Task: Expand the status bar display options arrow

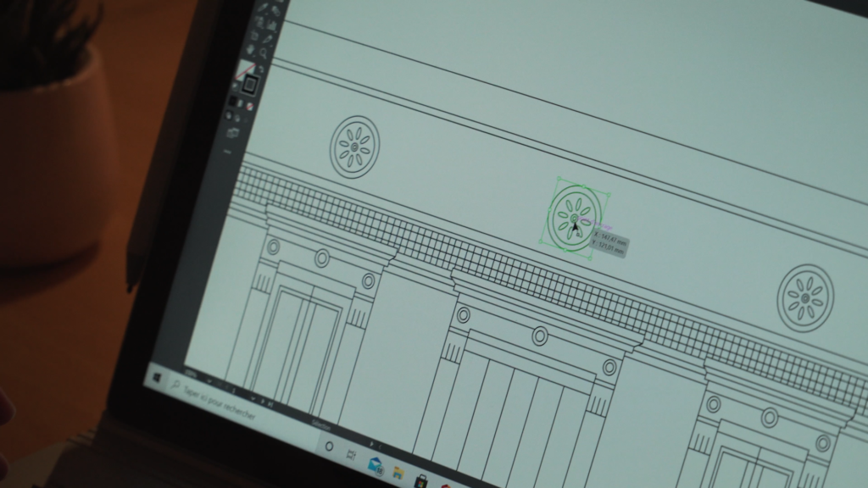Action: click(371, 444)
